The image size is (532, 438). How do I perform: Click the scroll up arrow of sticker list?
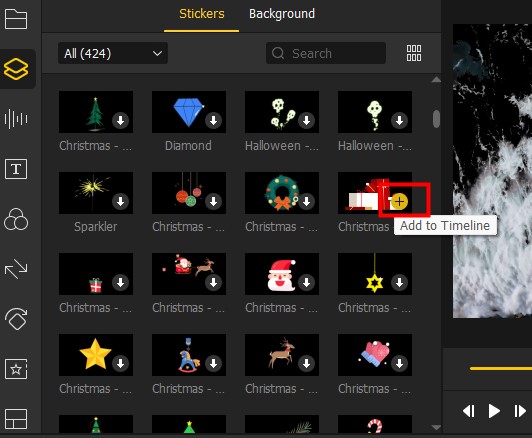pyautogui.click(x=436, y=80)
